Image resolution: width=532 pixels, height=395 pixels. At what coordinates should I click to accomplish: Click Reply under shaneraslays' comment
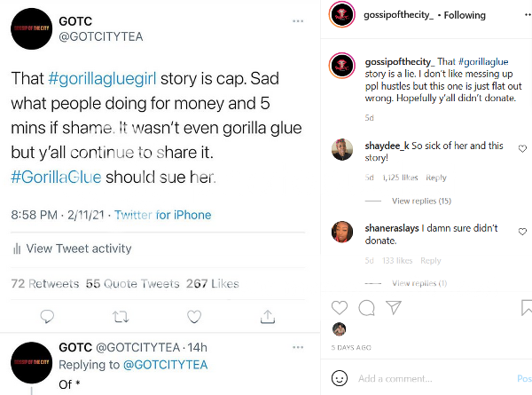431,261
